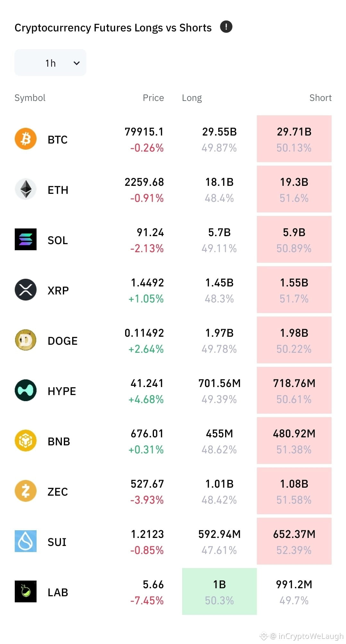Sort by the Price column header

click(153, 98)
